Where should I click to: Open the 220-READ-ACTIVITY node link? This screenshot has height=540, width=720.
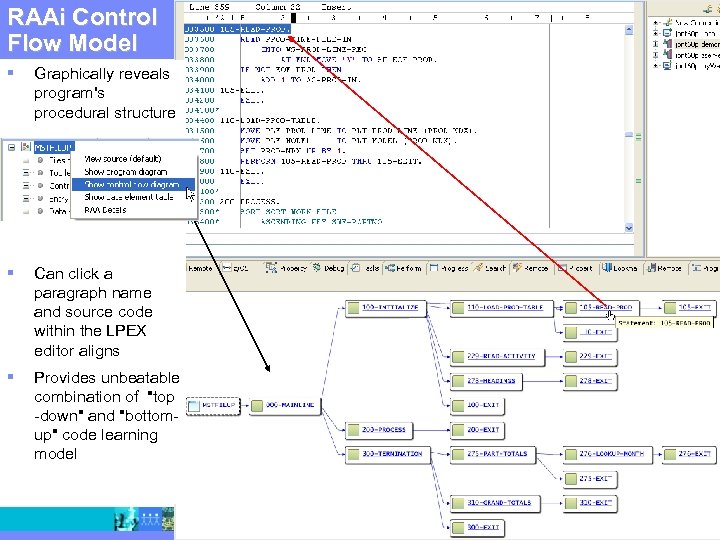click(501, 356)
